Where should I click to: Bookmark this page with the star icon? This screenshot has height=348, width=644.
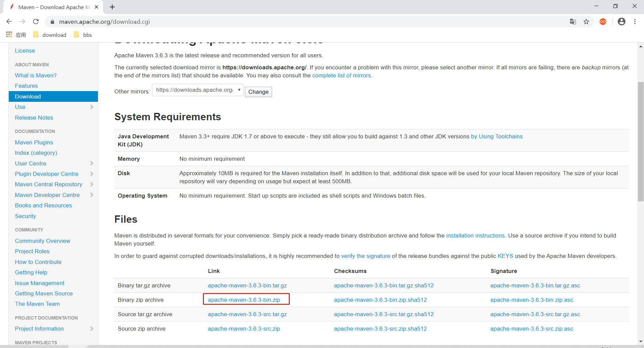pos(586,21)
